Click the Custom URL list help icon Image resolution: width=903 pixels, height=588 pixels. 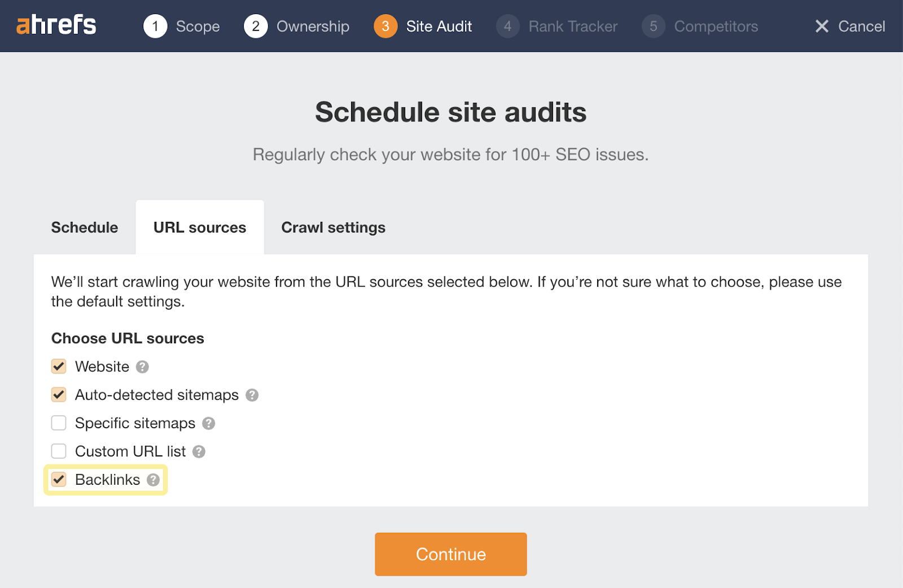[199, 451]
